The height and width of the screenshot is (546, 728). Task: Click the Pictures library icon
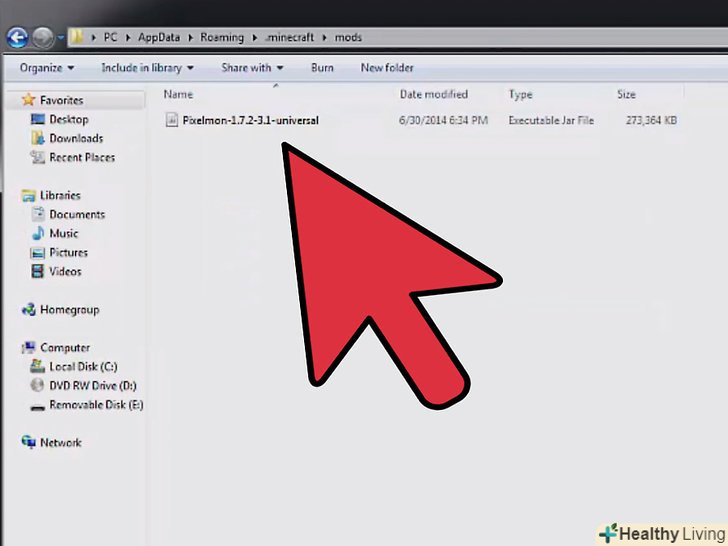click(x=38, y=253)
